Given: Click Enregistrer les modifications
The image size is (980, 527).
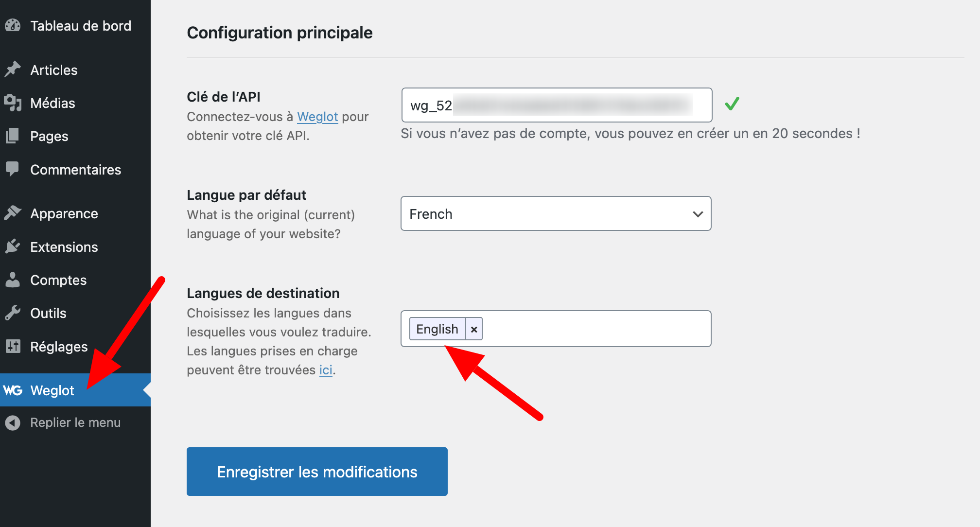Looking at the screenshot, I should (316, 471).
